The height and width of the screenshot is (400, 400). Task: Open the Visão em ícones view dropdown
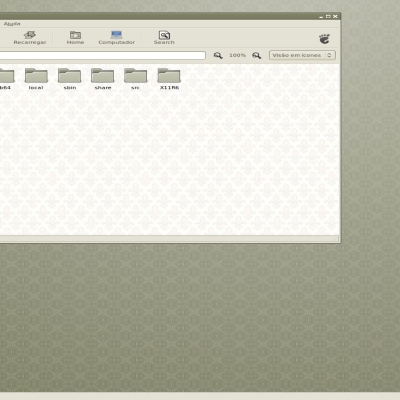pos(302,55)
